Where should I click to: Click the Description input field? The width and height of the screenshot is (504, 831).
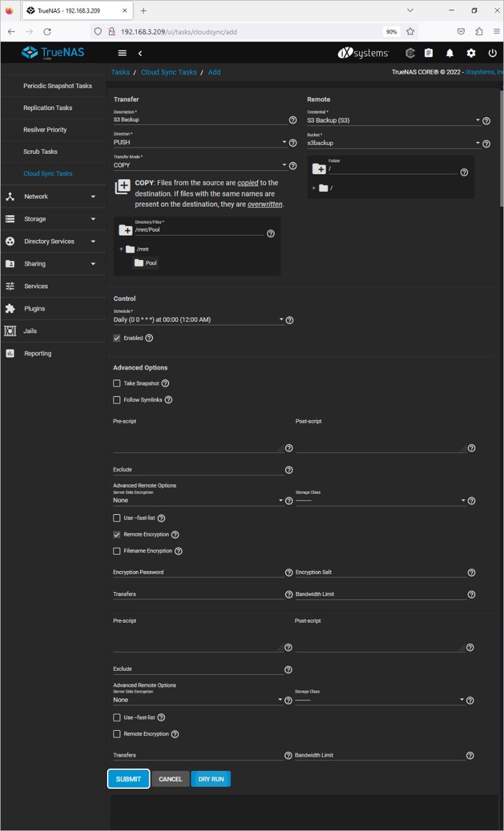coord(200,119)
